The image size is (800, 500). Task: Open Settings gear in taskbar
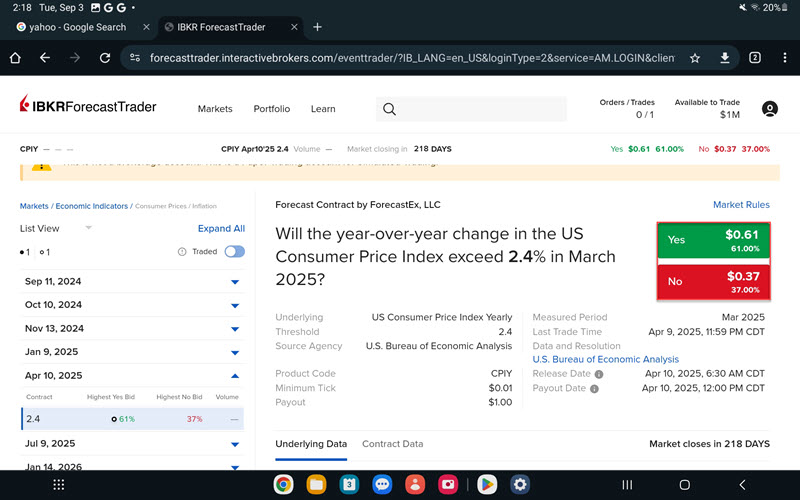(520, 485)
